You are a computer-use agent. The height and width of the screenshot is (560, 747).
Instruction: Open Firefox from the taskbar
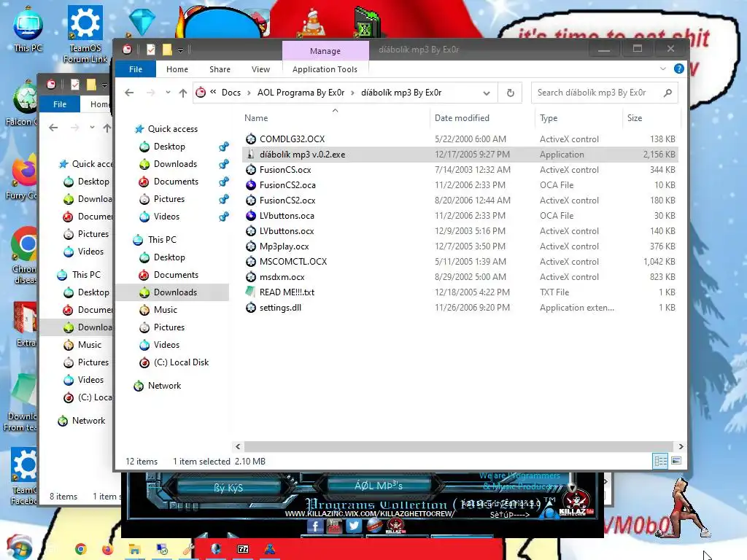(108, 549)
